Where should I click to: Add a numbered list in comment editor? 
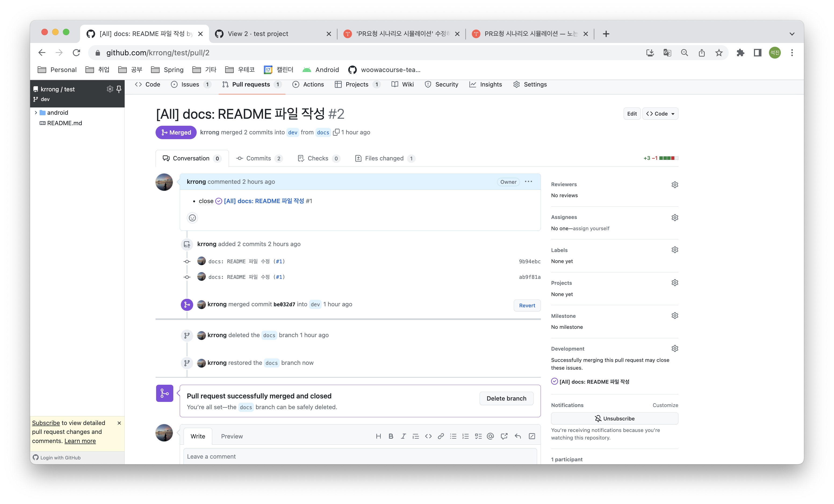(465, 436)
